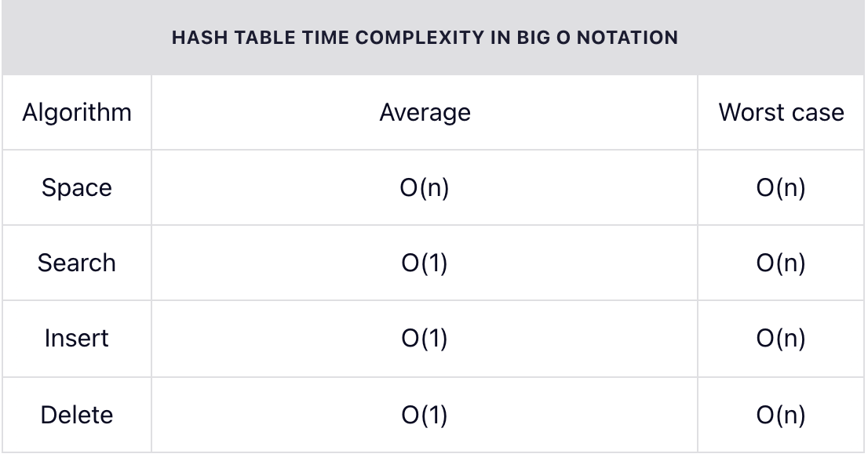The height and width of the screenshot is (461, 868).
Task: Click worst case O(n) in Search row
Action: (781, 263)
